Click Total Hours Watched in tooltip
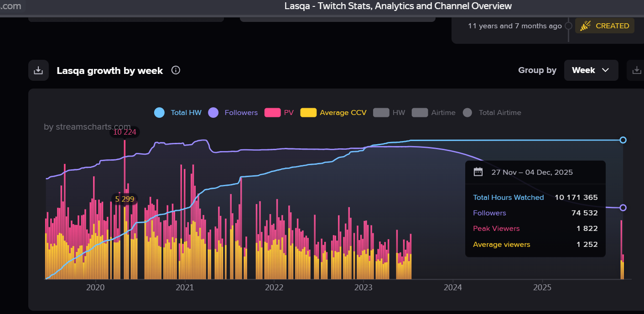 point(509,198)
